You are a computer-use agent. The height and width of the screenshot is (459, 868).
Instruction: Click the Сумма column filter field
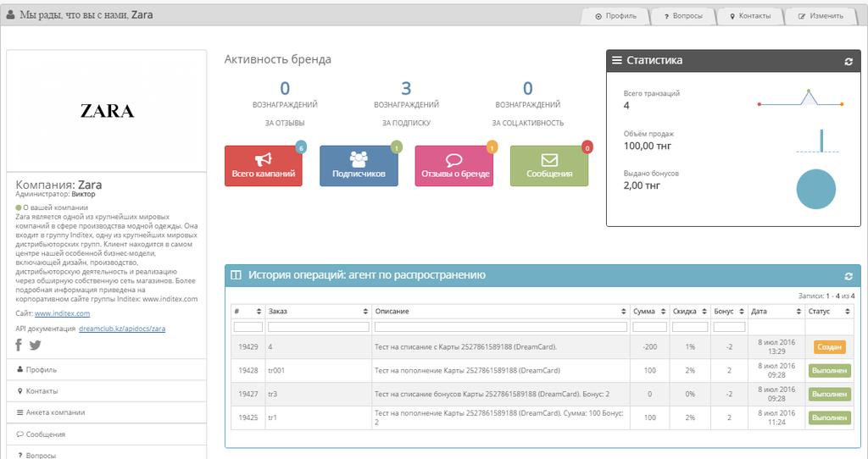click(649, 327)
